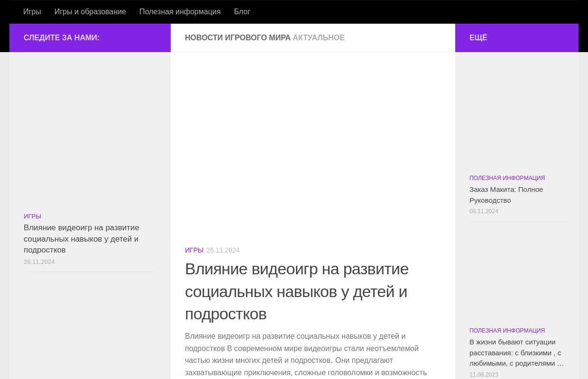Screen dimensions: 588x379
Task: Expand the ЕЩЁ panel on the right
Action: (x=478, y=37)
